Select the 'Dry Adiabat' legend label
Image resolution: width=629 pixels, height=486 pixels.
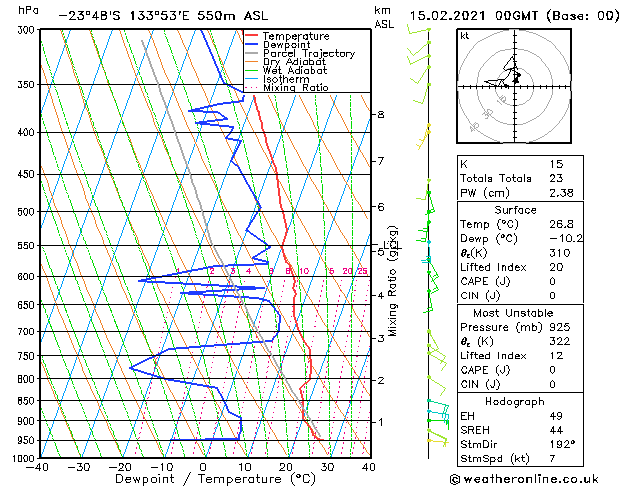[x=294, y=62]
